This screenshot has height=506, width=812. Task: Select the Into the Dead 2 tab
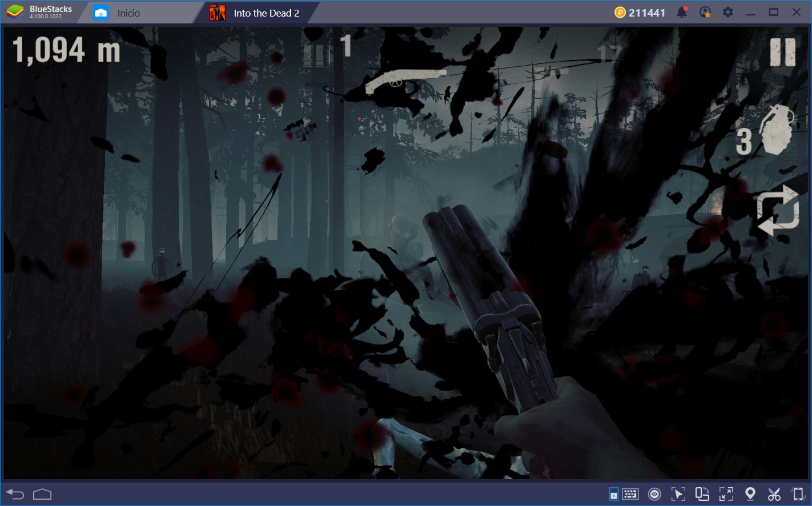[255, 13]
